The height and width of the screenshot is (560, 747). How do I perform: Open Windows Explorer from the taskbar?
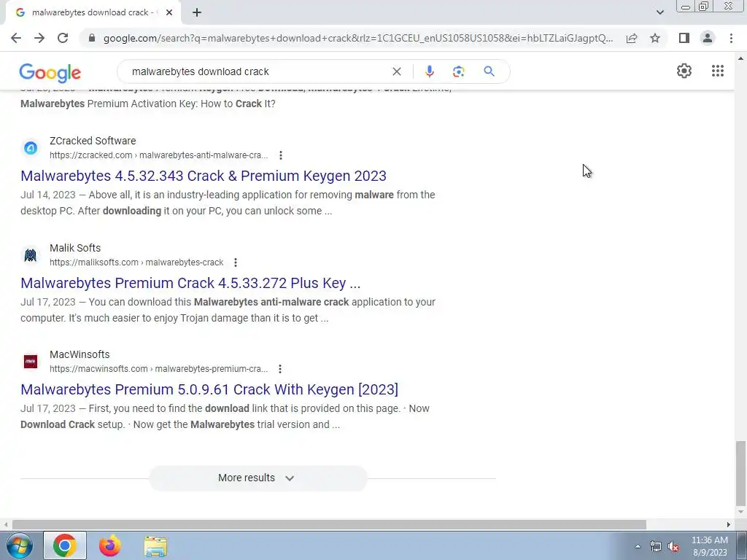tap(155, 546)
